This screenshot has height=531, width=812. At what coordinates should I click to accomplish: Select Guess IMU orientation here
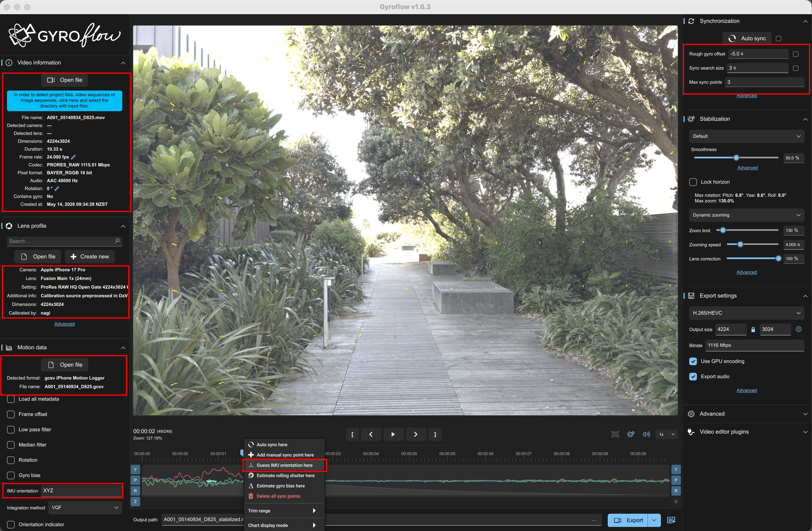pos(284,465)
